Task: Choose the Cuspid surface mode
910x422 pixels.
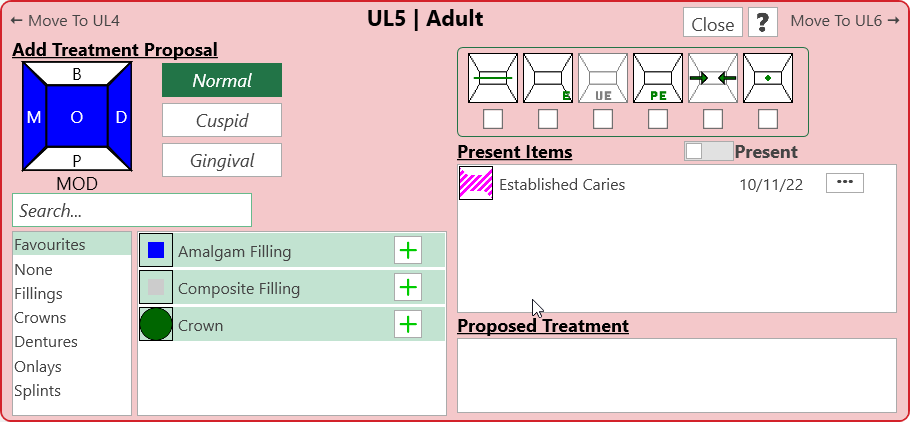Action: click(x=222, y=120)
